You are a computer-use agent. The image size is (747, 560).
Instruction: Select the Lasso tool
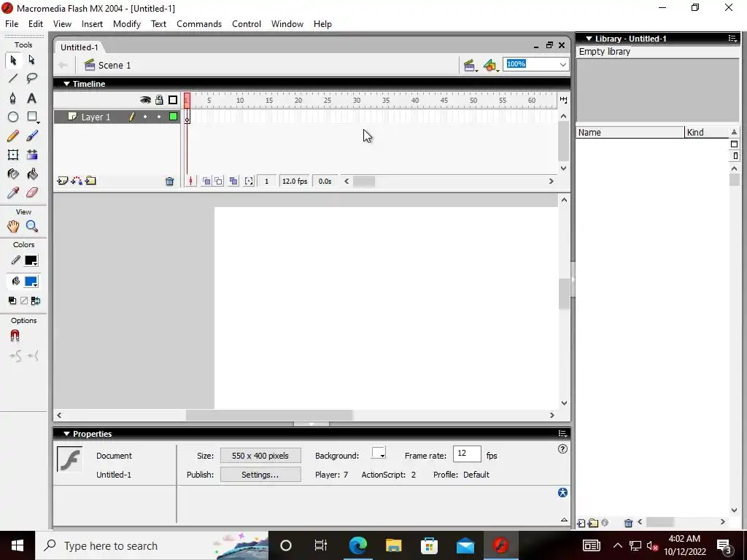(x=31, y=79)
